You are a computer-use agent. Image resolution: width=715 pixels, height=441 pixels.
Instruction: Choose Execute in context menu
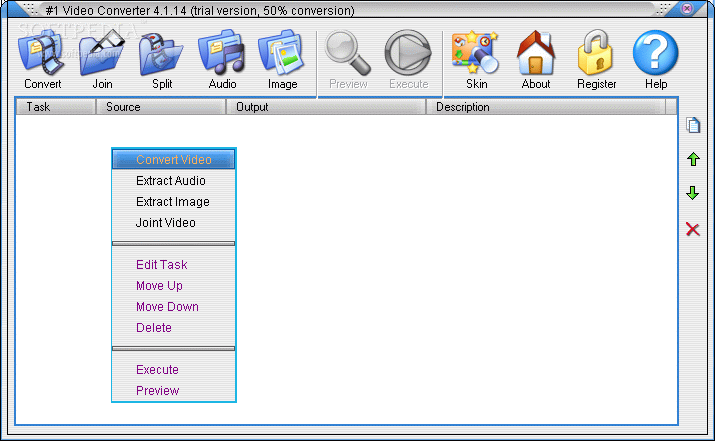click(174, 369)
